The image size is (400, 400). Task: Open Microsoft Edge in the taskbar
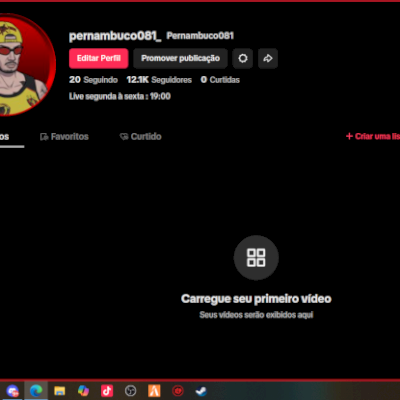[x=36, y=391]
